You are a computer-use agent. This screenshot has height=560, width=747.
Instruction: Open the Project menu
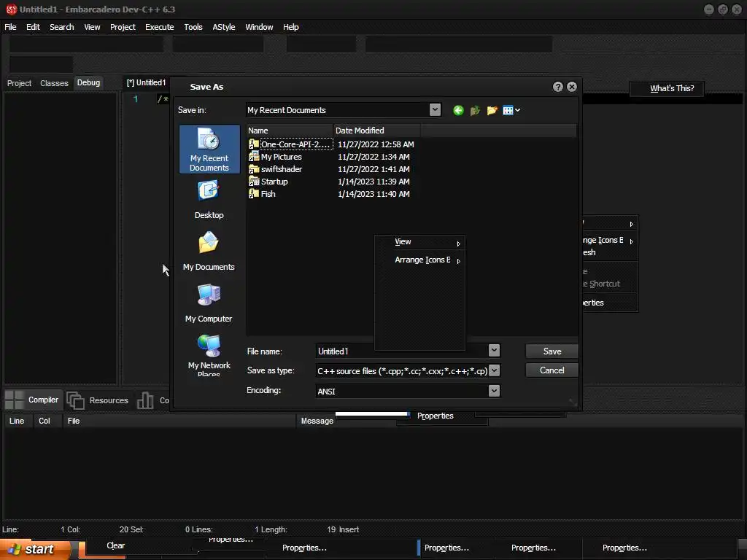(x=123, y=27)
